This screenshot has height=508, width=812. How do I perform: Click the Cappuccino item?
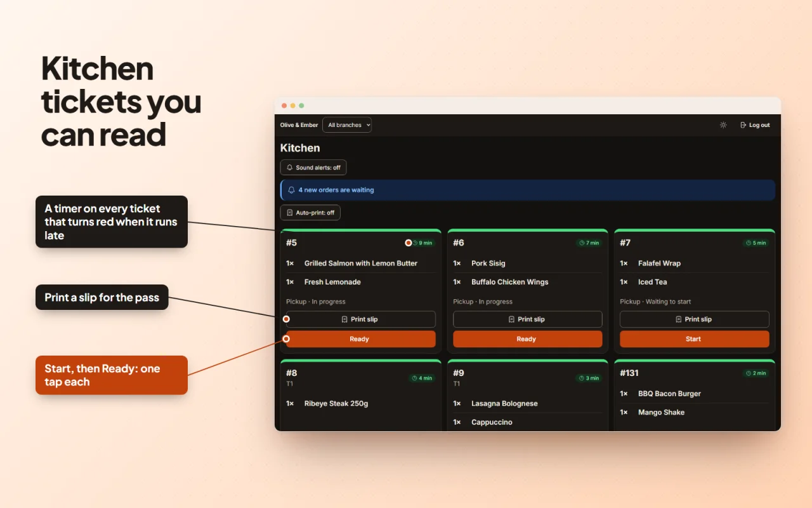(492, 422)
